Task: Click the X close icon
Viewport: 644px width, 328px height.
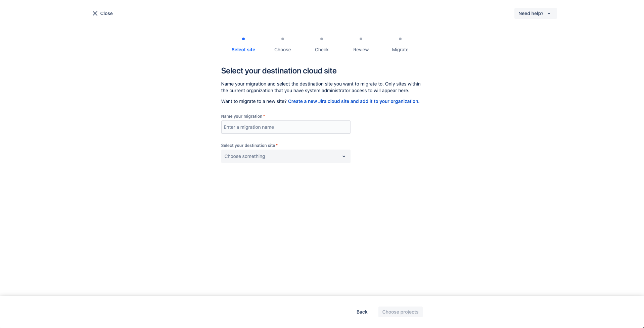Action: [x=95, y=13]
